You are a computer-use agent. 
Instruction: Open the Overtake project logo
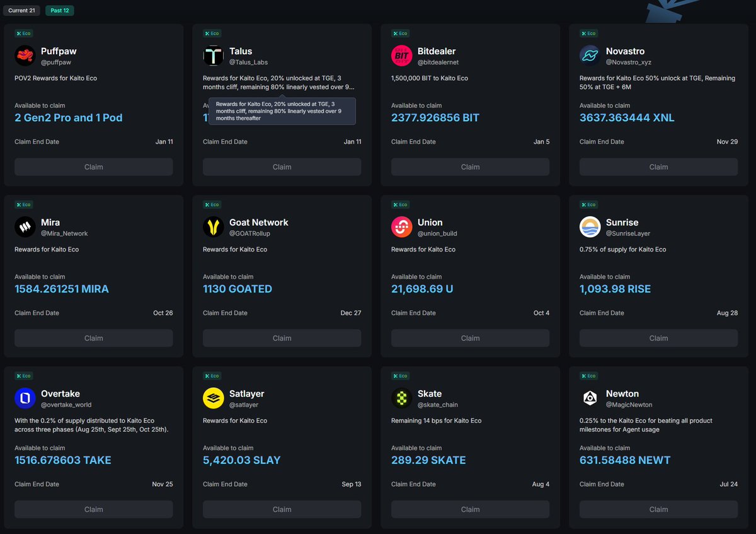25,398
